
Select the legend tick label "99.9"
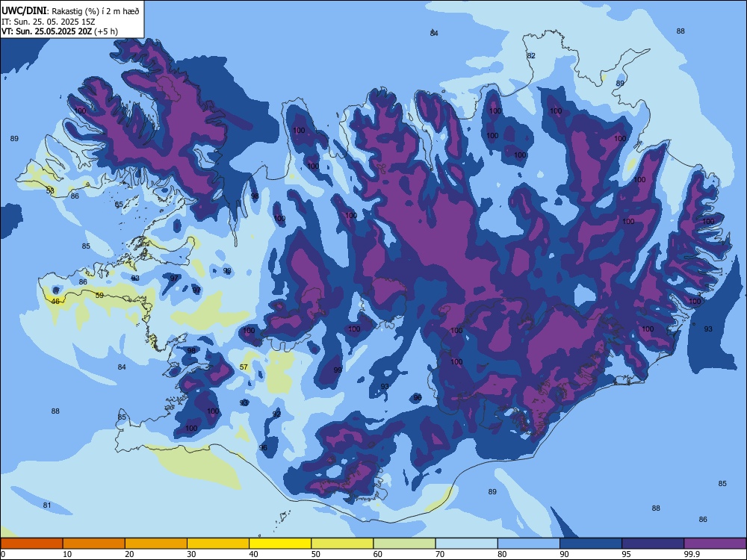(692, 554)
